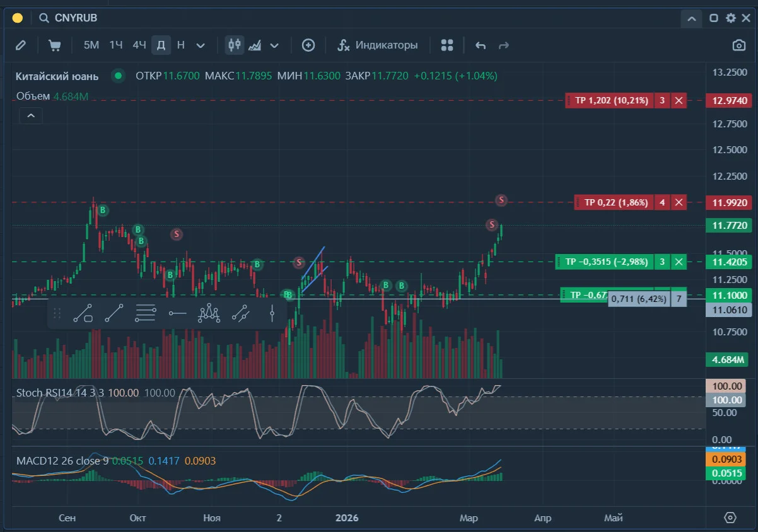The image size is (758, 532).
Task: Collapse the widget header with the chevron
Action: [691, 18]
